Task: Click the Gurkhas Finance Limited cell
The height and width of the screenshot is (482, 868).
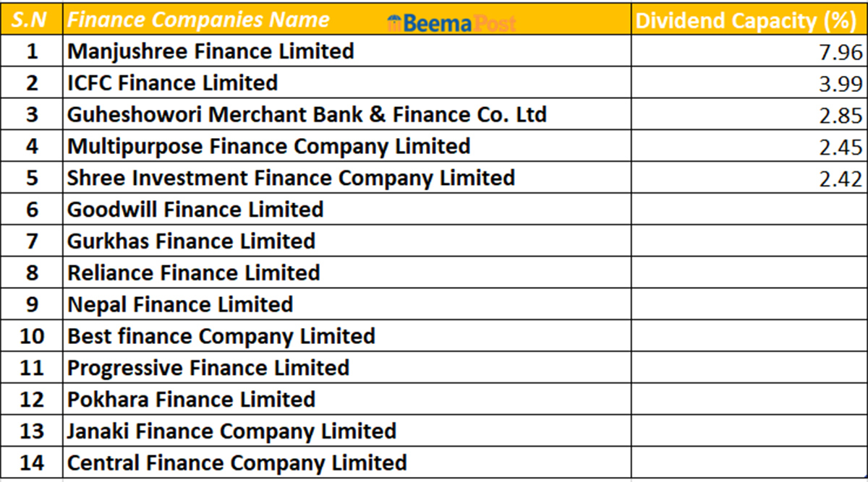Action: tap(191, 241)
